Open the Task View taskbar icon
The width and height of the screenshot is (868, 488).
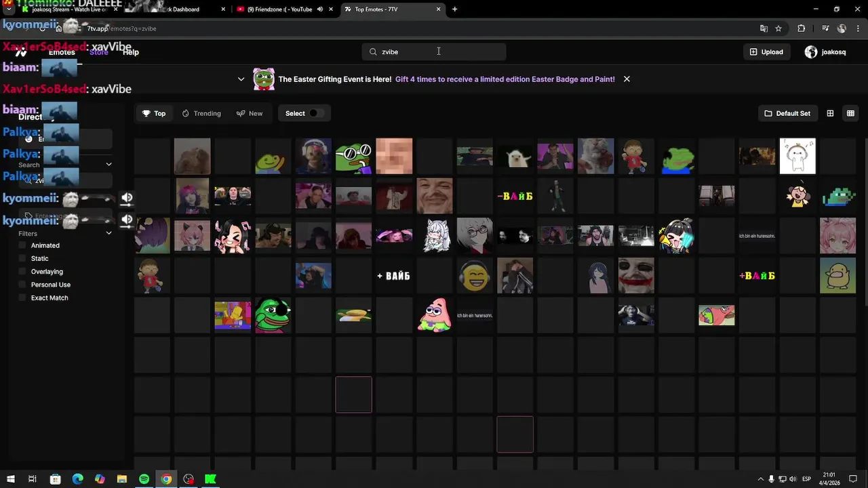point(33,479)
